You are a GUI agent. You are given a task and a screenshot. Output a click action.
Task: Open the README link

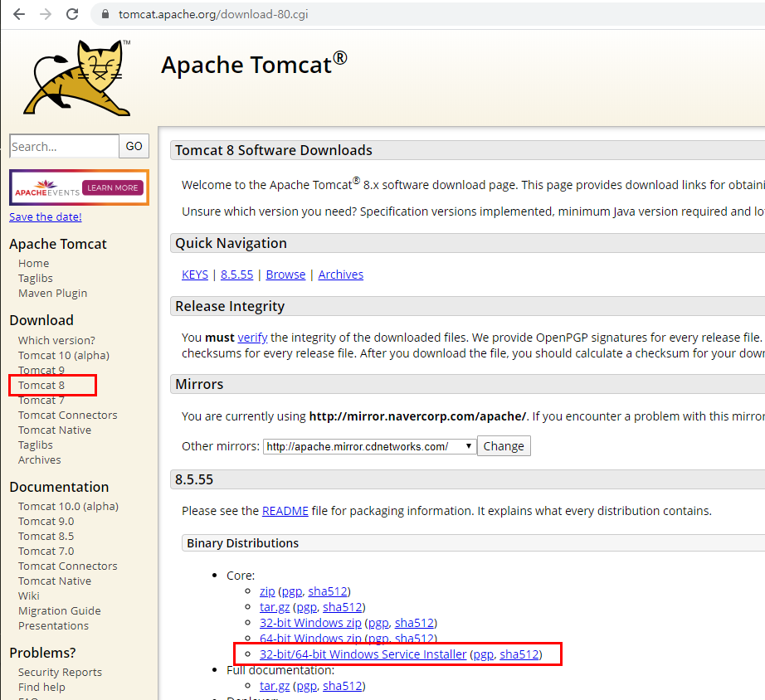pyautogui.click(x=285, y=511)
